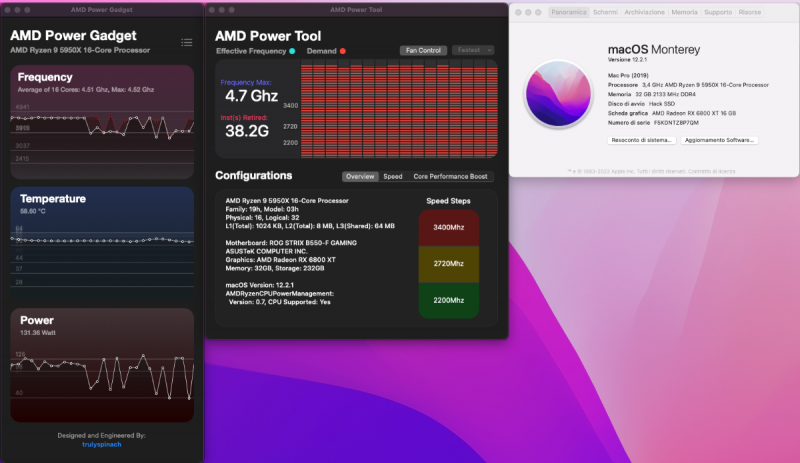Open the Panoramica tab in About This Mac
The width and height of the screenshot is (800, 463).
(569, 12)
